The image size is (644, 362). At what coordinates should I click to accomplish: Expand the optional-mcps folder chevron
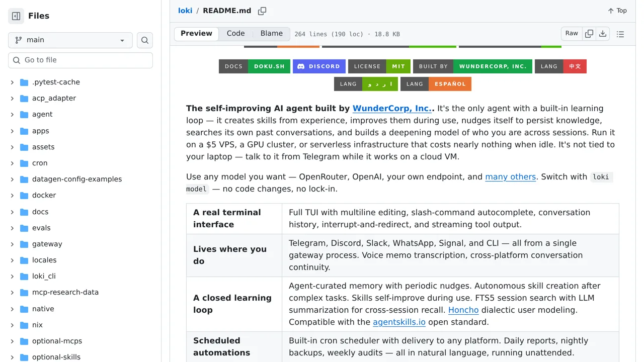pyautogui.click(x=12, y=341)
